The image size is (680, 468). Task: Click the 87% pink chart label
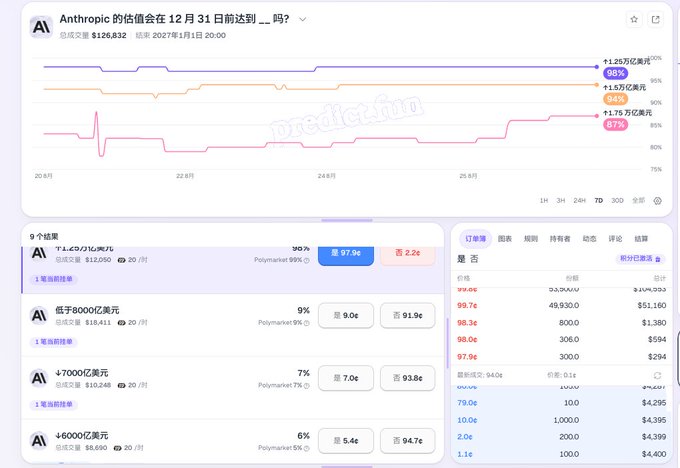(615, 124)
